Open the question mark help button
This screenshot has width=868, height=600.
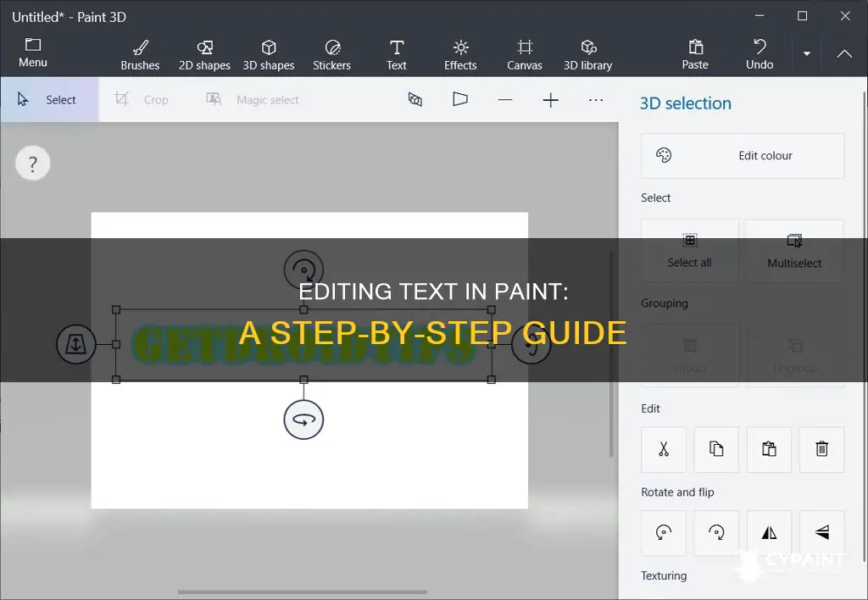33,164
